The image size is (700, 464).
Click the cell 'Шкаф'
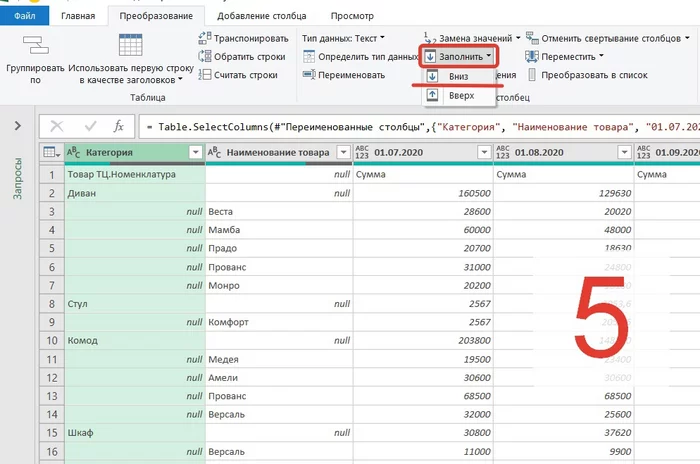[x=135, y=433]
